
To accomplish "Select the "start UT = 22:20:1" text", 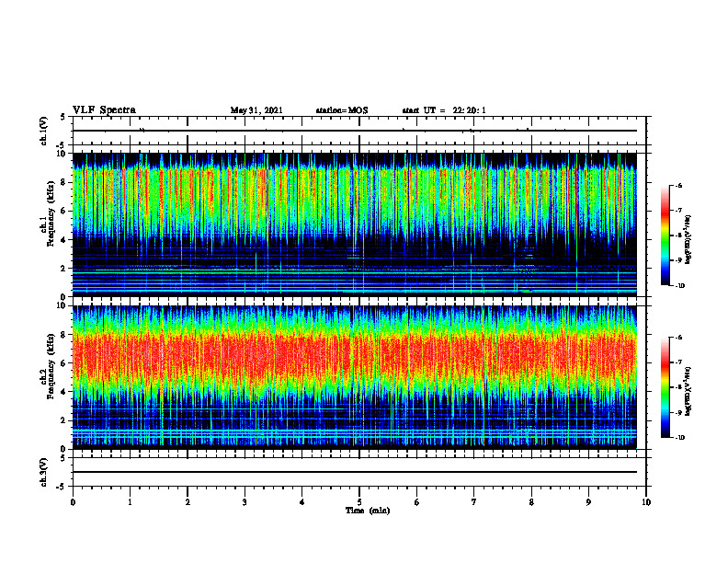I will [x=444, y=110].
